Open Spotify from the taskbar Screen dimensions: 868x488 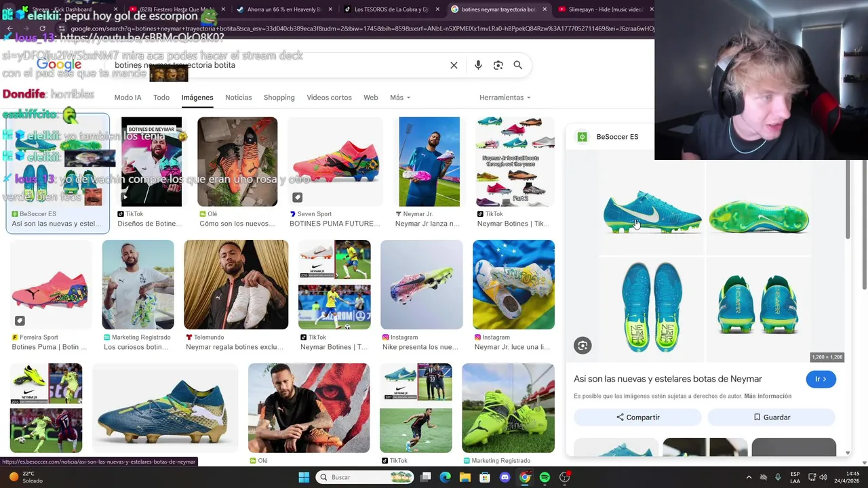click(x=545, y=477)
